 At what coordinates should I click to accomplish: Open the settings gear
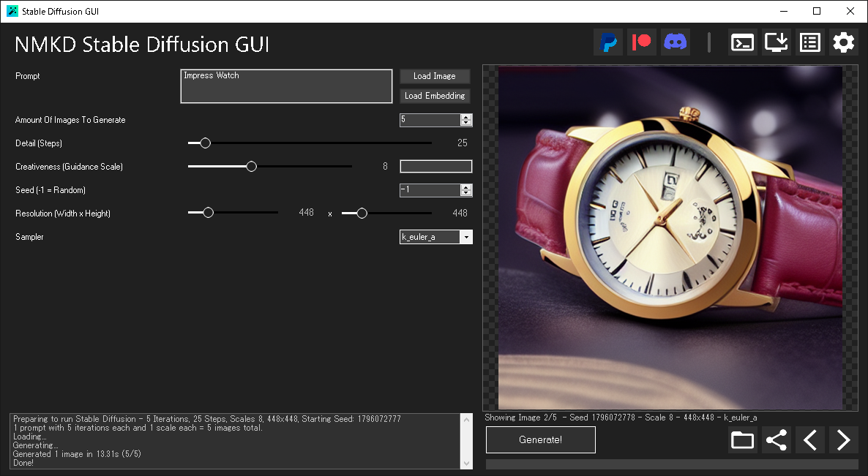843,42
